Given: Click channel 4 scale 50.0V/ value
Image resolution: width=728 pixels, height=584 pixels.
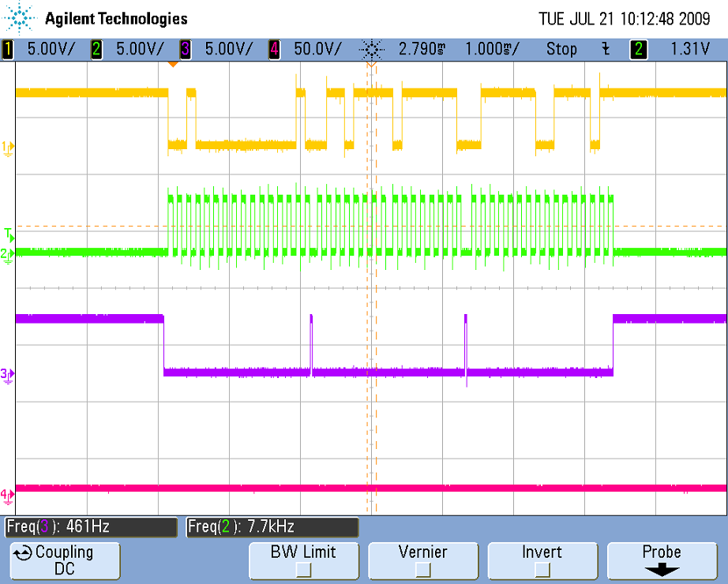Looking at the screenshot, I should click(317, 49).
